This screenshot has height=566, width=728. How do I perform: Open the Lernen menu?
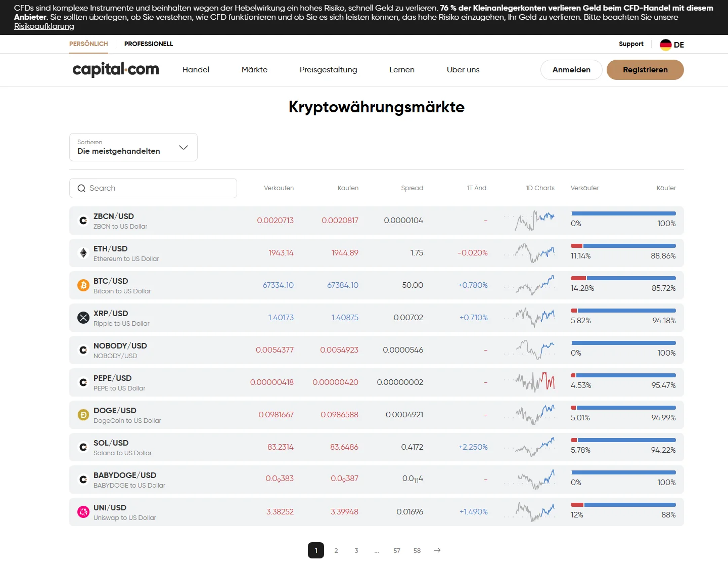[402, 70]
